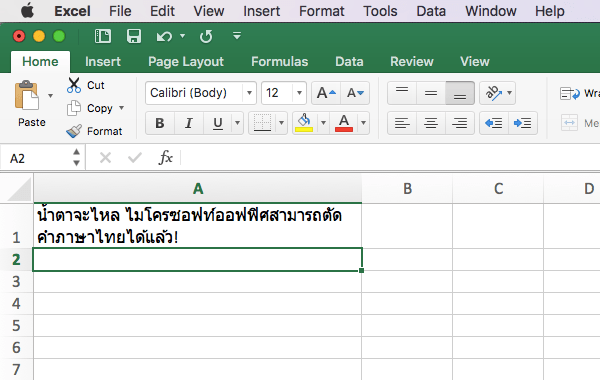Open the Help menu
This screenshot has height=380, width=600.
click(549, 11)
